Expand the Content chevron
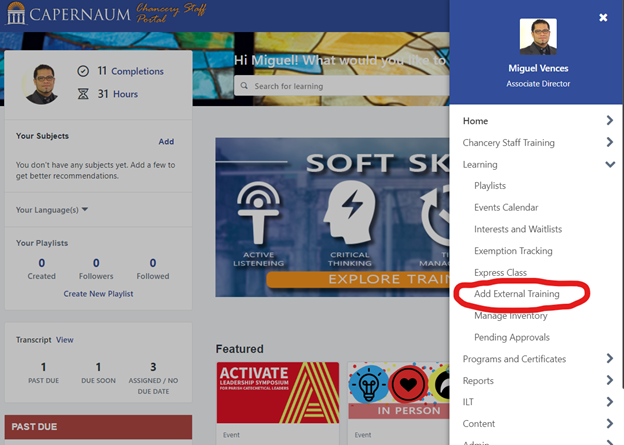 pos(609,423)
